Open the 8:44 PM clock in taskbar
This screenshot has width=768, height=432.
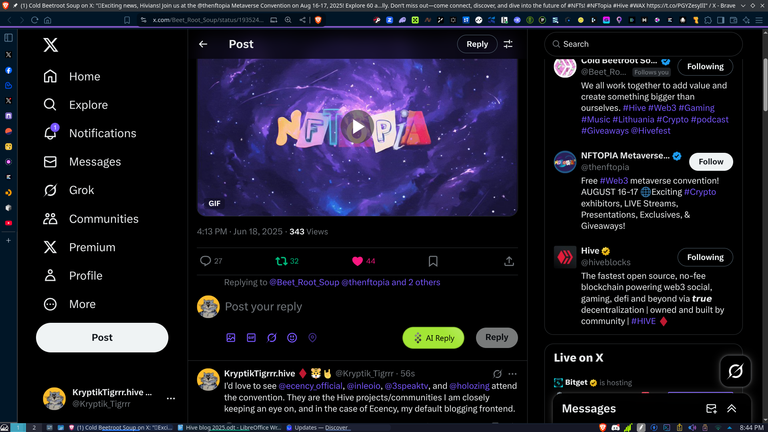coord(752,428)
